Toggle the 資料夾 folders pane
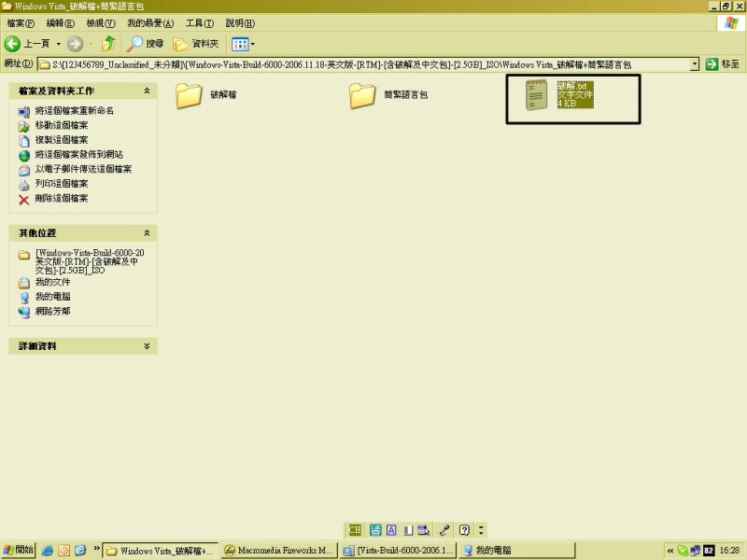 coord(196,44)
